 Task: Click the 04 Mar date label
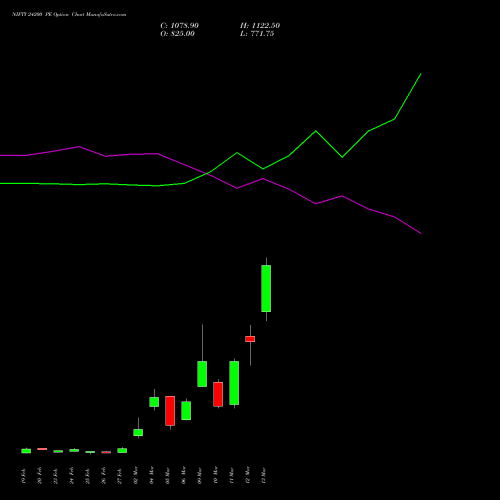[152, 475]
